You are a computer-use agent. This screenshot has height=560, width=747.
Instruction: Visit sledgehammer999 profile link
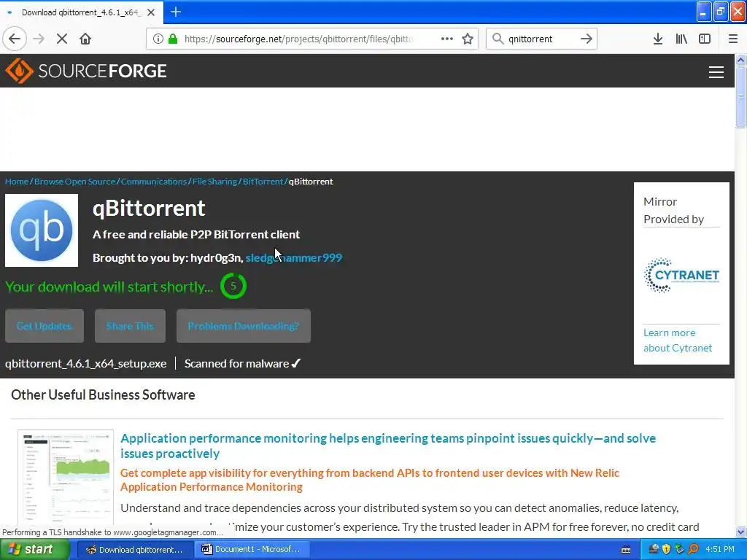click(x=293, y=258)
